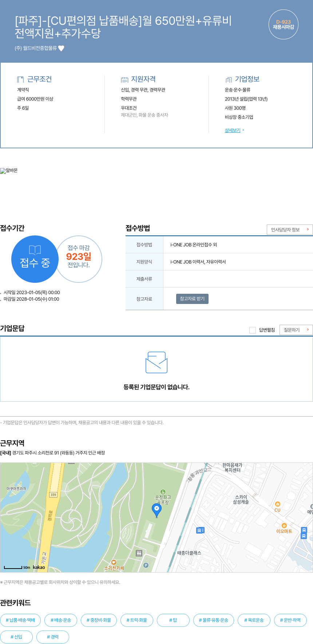Select the #중장비·화물 keyword tag
This screenshot has height=644, width=313.
click(99, 620)
